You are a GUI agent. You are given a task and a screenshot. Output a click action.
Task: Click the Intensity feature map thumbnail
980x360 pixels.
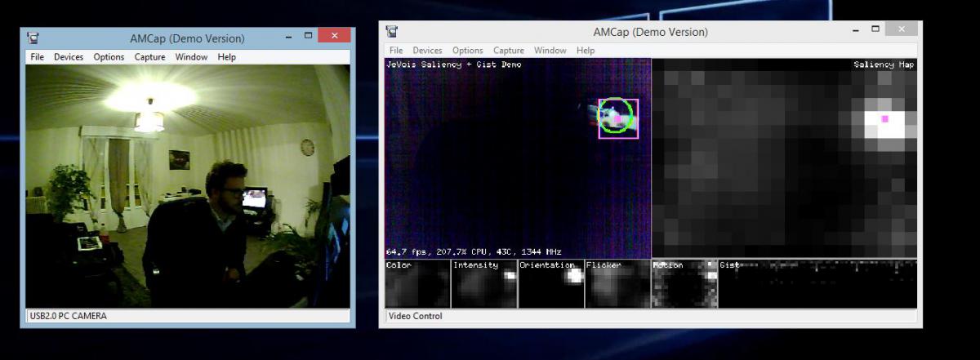pos(484,284)
